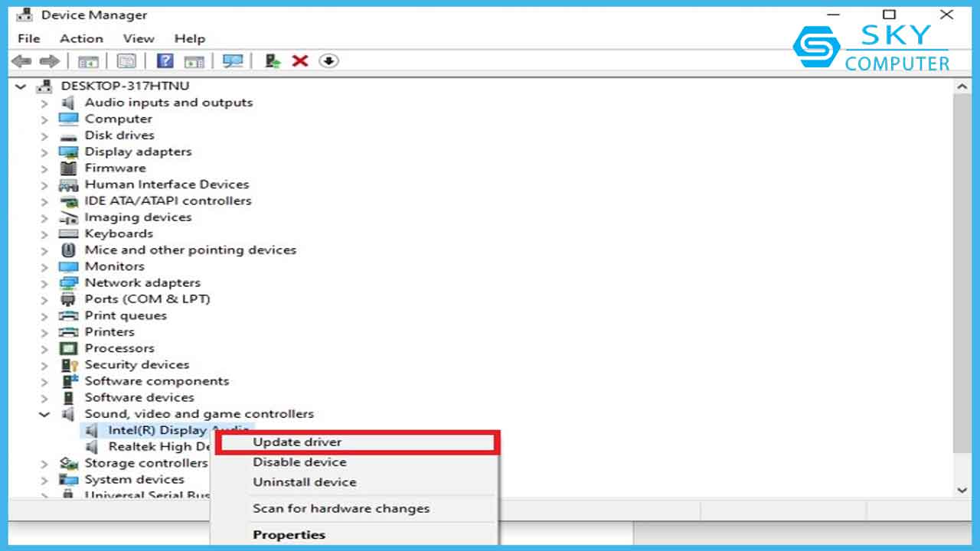Open the View menu

(139, 38)
